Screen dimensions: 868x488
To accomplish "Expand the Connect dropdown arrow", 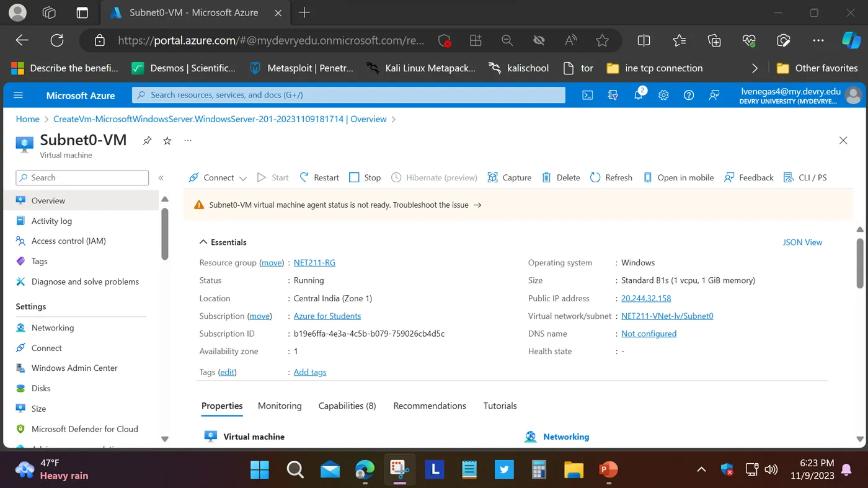I will click(x=243, y=178).
